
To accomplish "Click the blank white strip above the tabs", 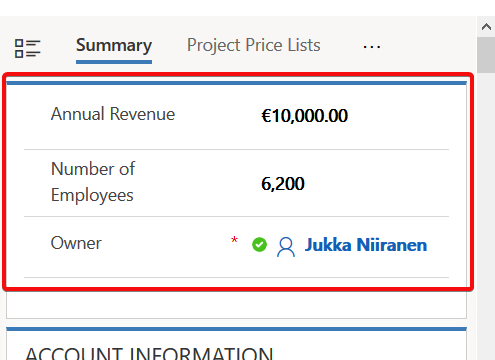I will (247, 8).
